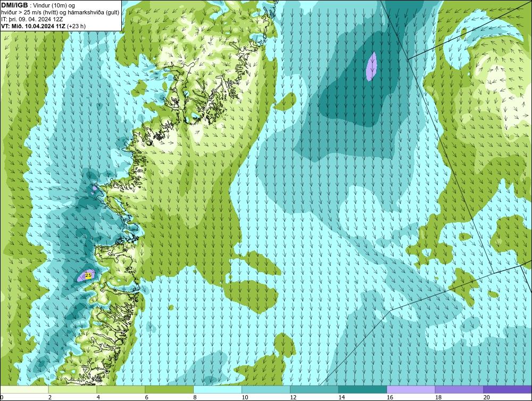Click the 'hviður > 25 m/s' description line
Image resolution: width=532 pixels, height=401 pixels.
point(61,12)
